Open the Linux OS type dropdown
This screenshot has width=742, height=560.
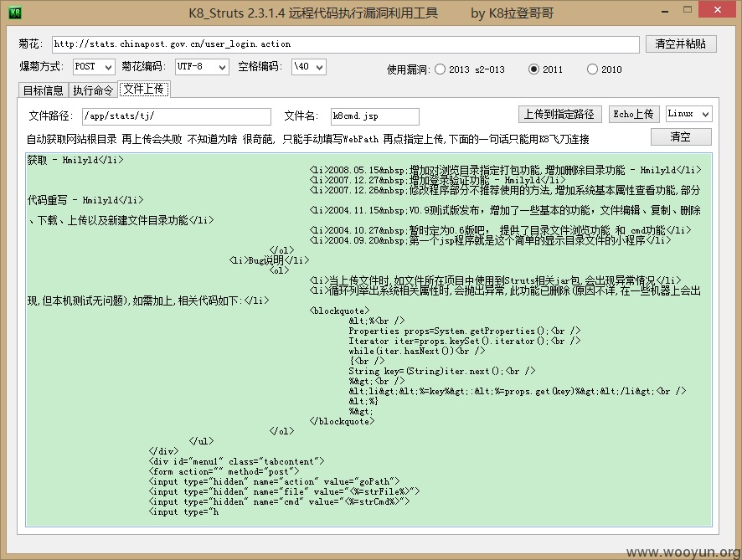688,114
